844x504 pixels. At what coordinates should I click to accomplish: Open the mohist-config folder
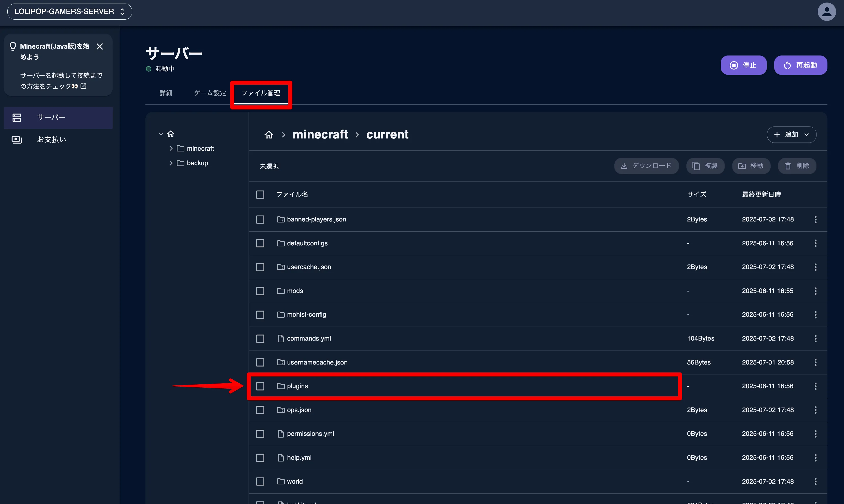point(306,314)
